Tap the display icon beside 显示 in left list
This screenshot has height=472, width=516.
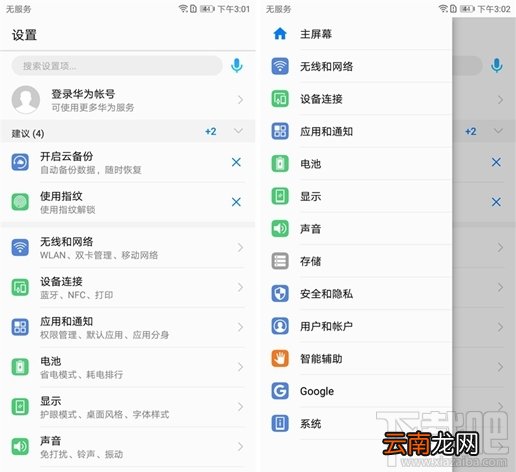click(x=20, y=407)
